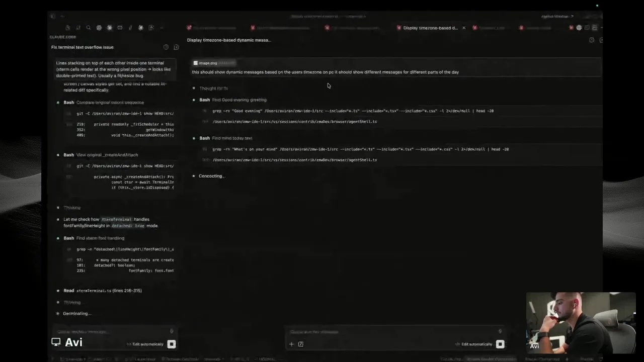Image resolution: width=644 pixels, height=362 pixels.
Task: Toggle Edit automatically mode in main chat
Action: 473,344
